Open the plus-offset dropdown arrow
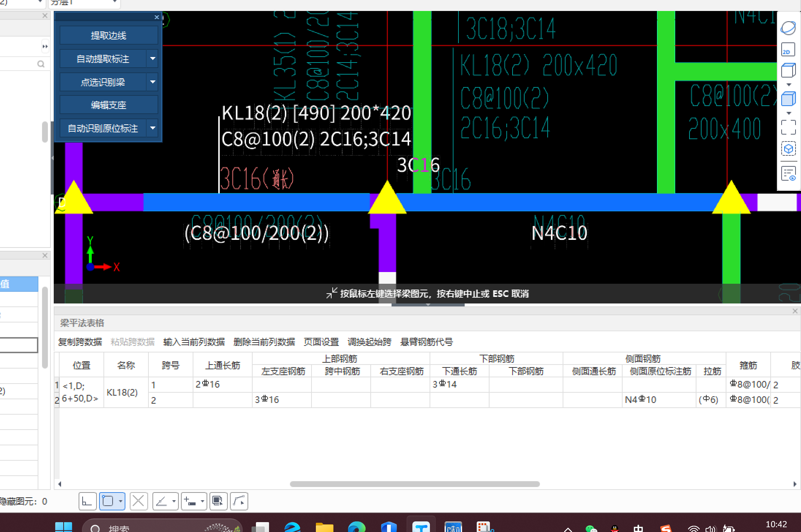801x532 pixels. pyautogui.click(x=203, y=501)
